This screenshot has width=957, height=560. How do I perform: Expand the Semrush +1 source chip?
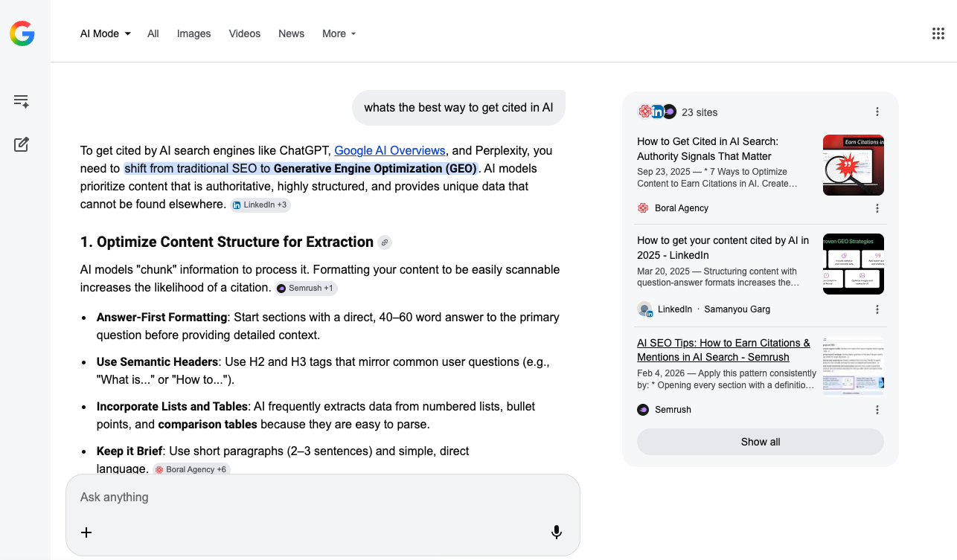coord(306,288)
